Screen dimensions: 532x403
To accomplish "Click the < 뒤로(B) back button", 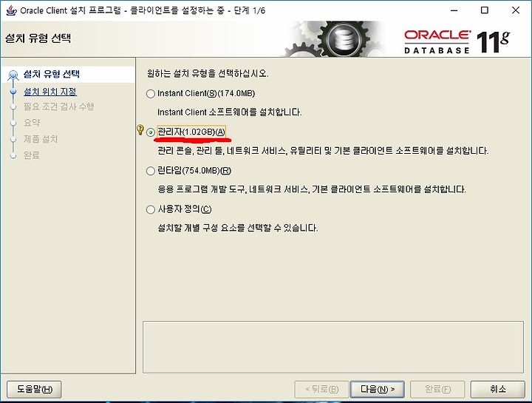I will click(x=321, y=389).
